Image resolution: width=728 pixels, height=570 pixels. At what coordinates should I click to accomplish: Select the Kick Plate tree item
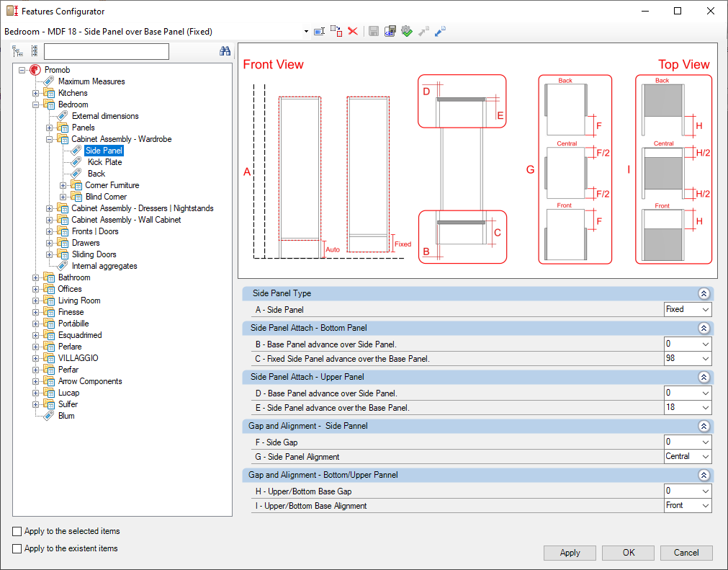tap(105, 162)
